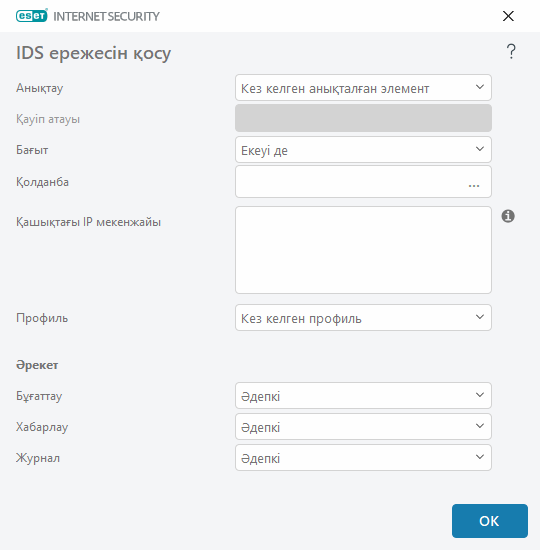
Task: Click the Анықтау label
Action: click(x=39, y=88)
